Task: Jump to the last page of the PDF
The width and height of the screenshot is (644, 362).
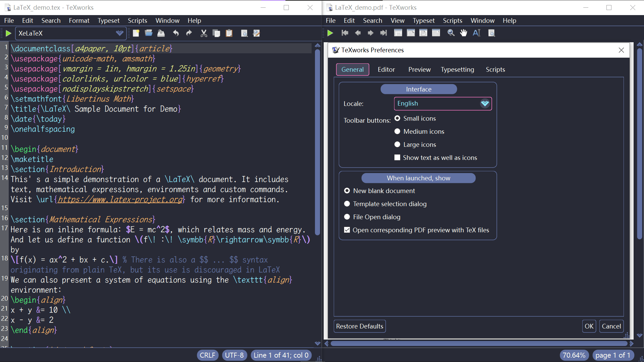Action: point(383,33)
